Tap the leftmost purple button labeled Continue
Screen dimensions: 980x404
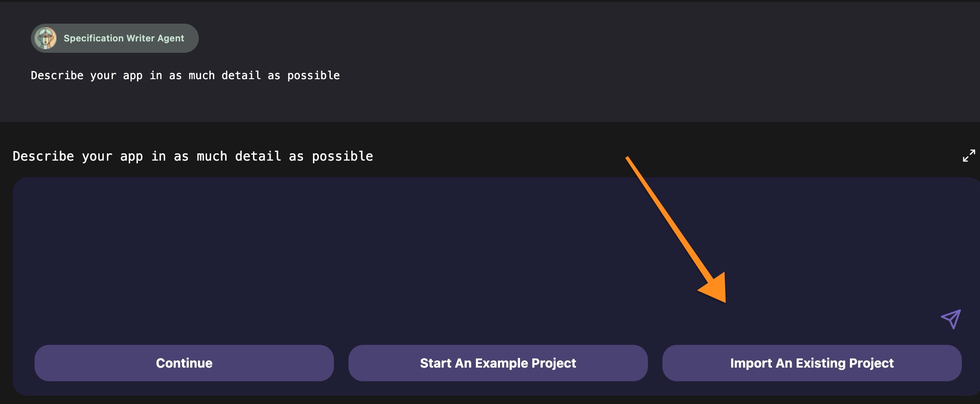tap(184, 363)
